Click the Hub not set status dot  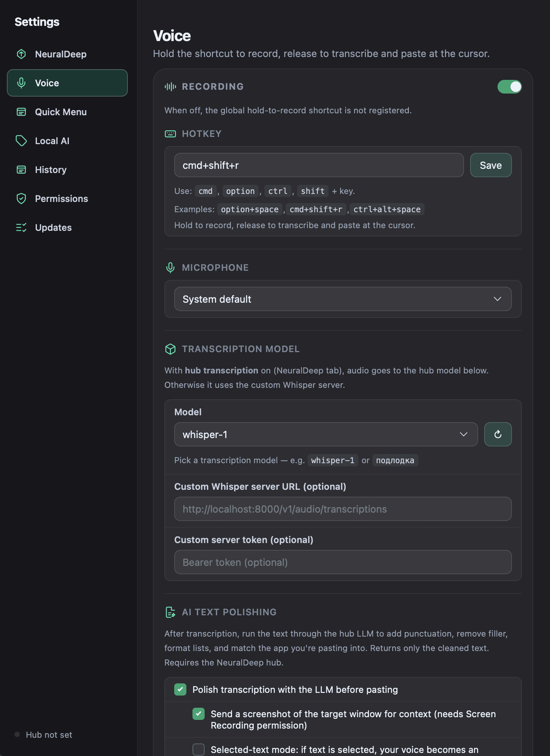click(17, 734)
